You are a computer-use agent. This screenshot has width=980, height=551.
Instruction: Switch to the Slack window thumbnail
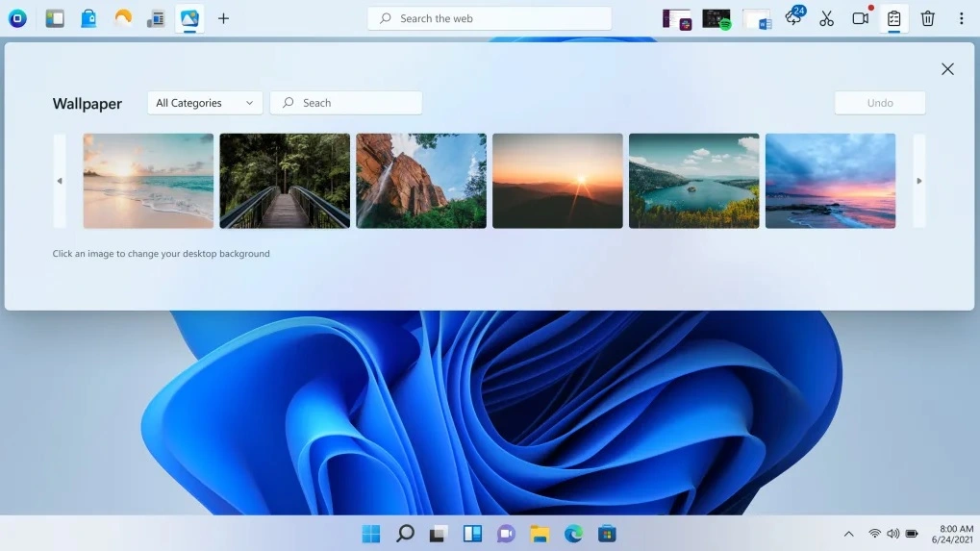pos(677,19)
